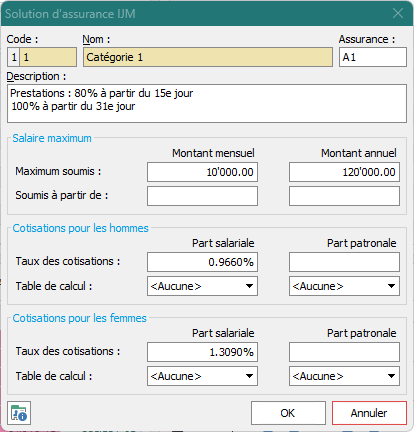The image size is (414, 432).
Task: Click the monthly Soumis à partir de field
Action: click(202, 196)
